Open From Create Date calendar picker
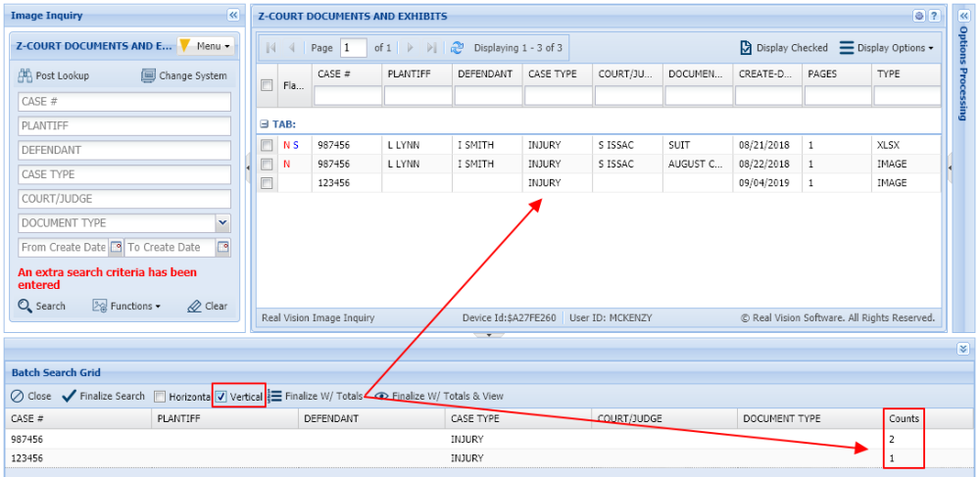 click(x=117, y=247)
